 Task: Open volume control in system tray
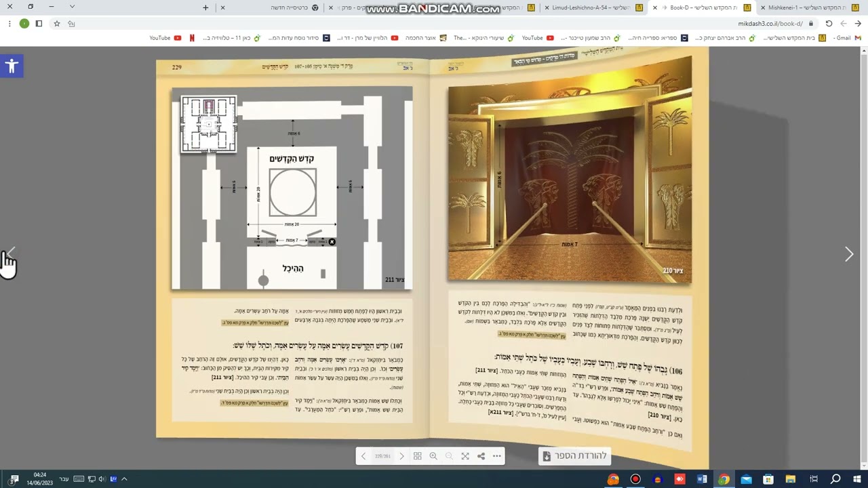point(102,479)
